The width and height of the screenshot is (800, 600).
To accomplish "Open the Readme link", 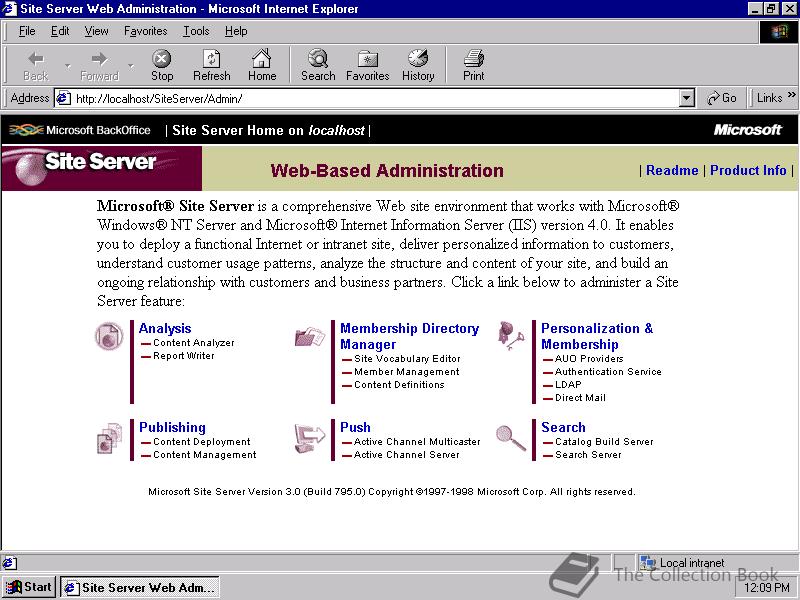I will pyautogui.click(x=672, y=170).
